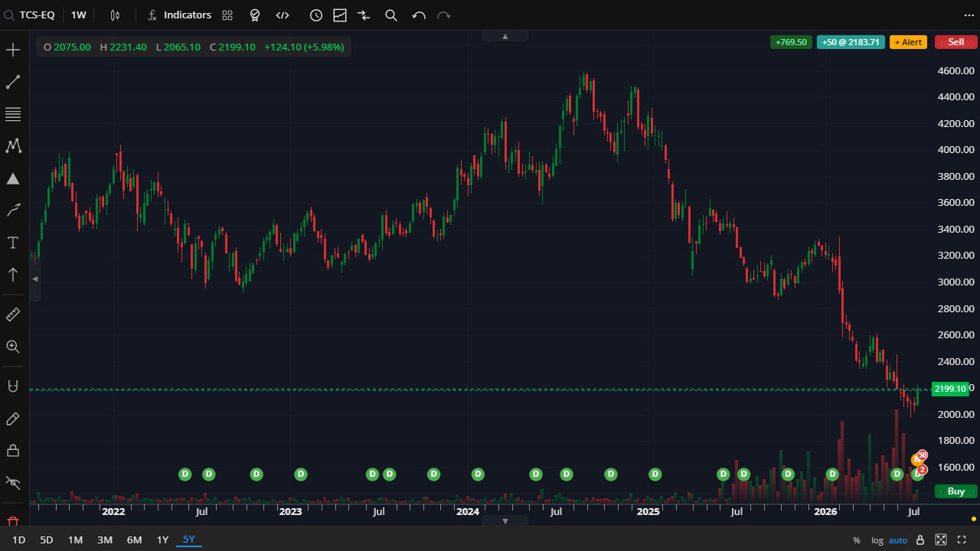Screen dimensions: 980x551
Task: Select the crosshair cursor tool
Action: click(x=13, y=51)
